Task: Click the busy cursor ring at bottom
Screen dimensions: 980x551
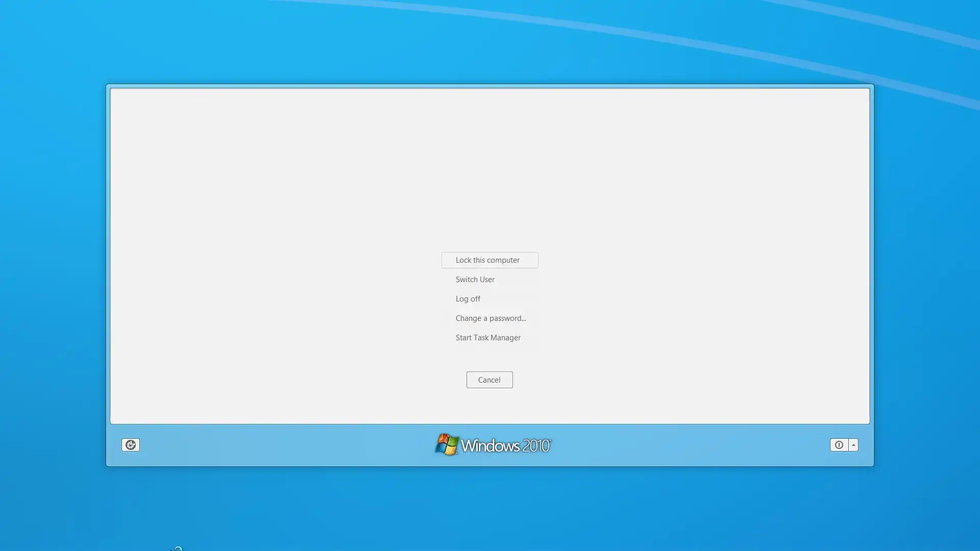Action: click(178, 549)
